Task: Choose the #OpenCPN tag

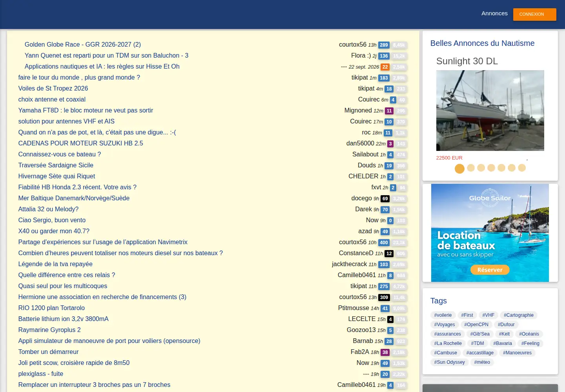Action: click(476, 325)
